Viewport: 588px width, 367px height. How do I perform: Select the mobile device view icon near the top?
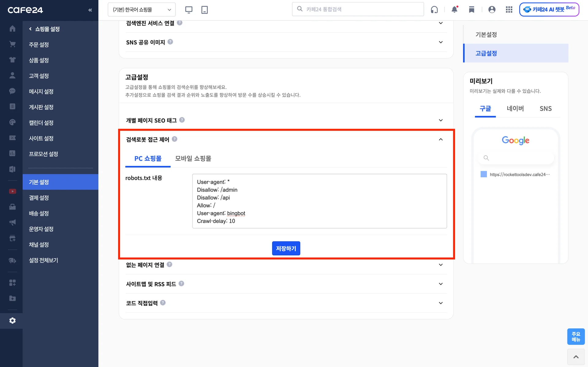click(x=204, y=9)
